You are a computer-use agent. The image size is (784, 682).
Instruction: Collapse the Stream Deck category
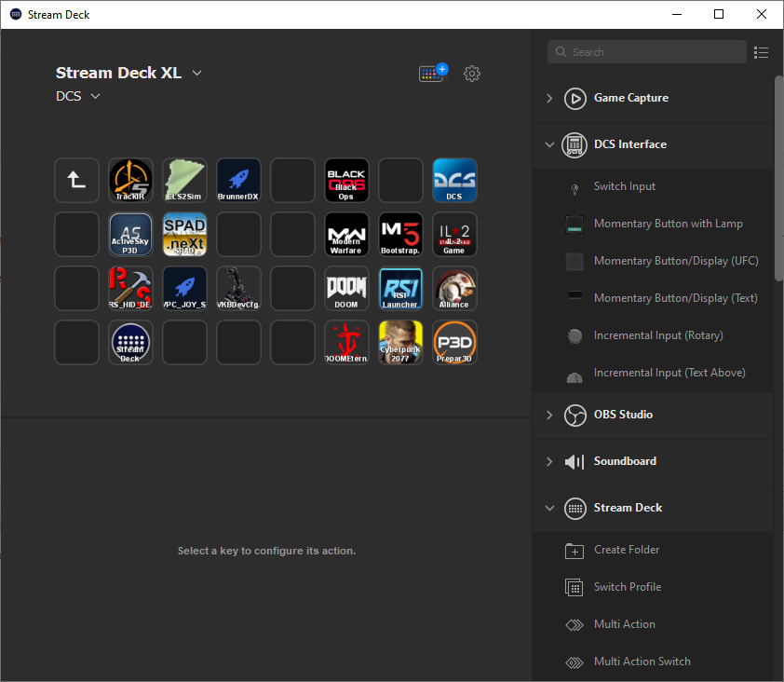[x=549, y=508]
